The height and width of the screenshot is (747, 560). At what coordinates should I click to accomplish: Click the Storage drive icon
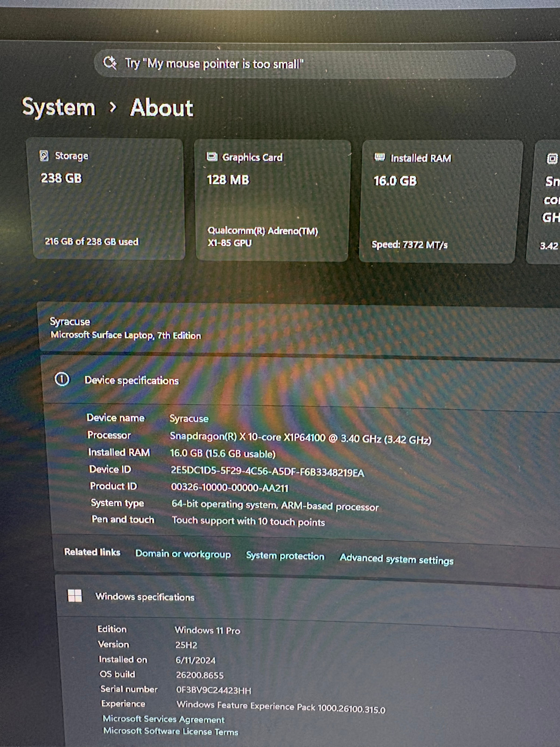click(44, 155)
